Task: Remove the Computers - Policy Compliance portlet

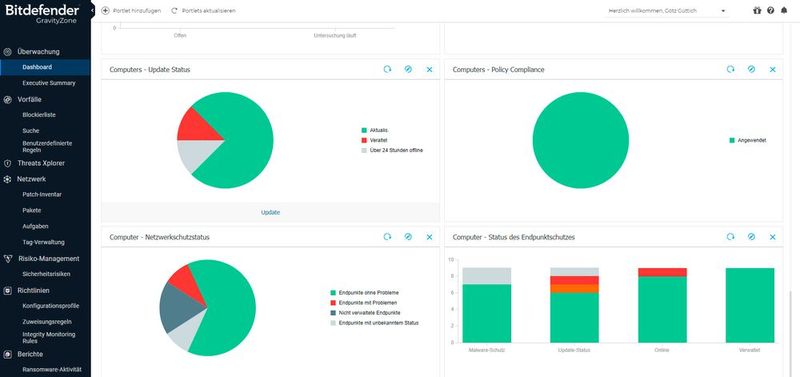Action: pos(772,69)
